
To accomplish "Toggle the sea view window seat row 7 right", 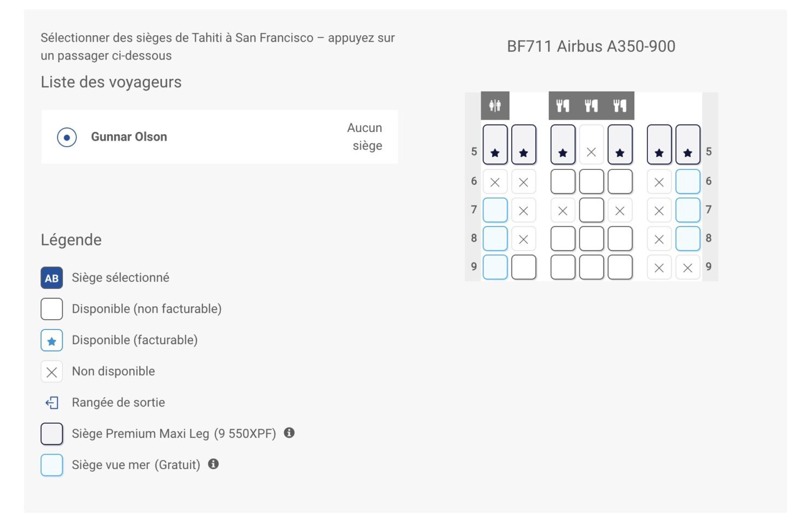I will (688, 210).
